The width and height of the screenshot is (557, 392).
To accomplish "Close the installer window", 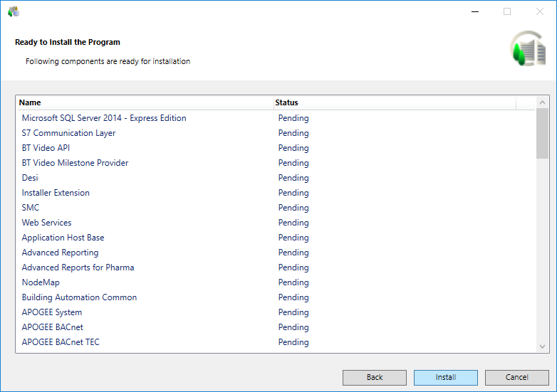I will tap(539, 11).
